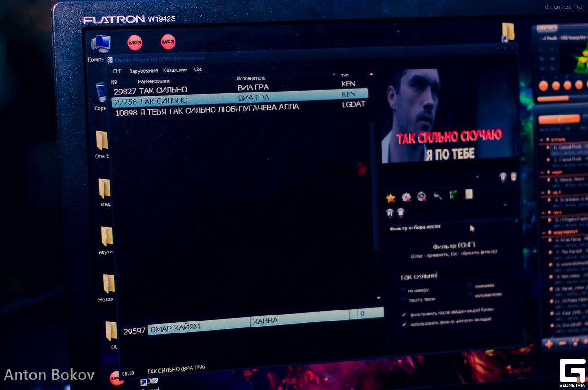Click the white document page icon
The image size is (588, 390).
469,194
